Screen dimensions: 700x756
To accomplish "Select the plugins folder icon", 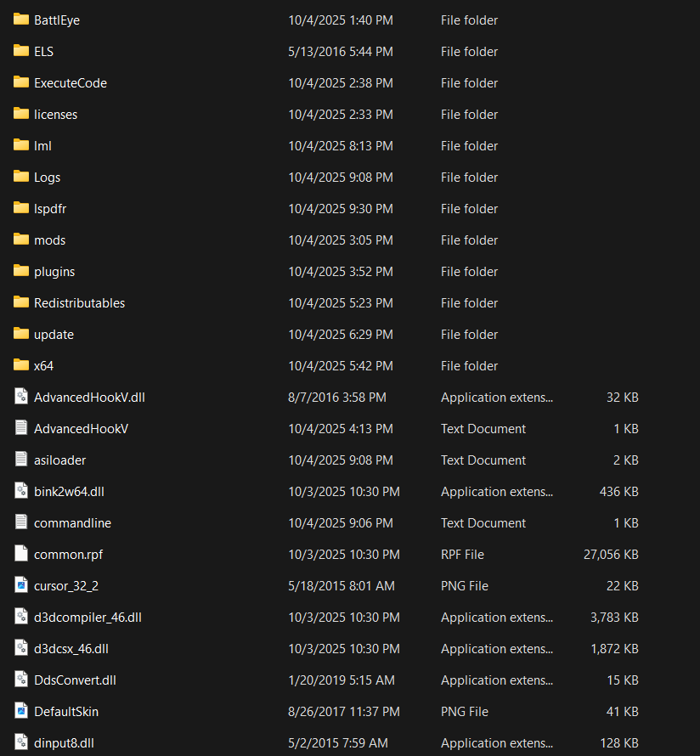I will click(20, 270).
